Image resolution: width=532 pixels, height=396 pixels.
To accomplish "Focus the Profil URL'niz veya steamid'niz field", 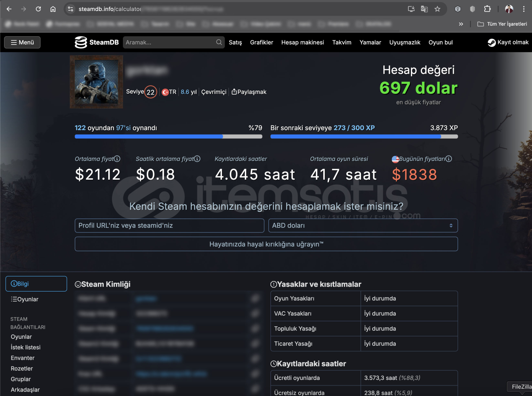I will (170, 225).
